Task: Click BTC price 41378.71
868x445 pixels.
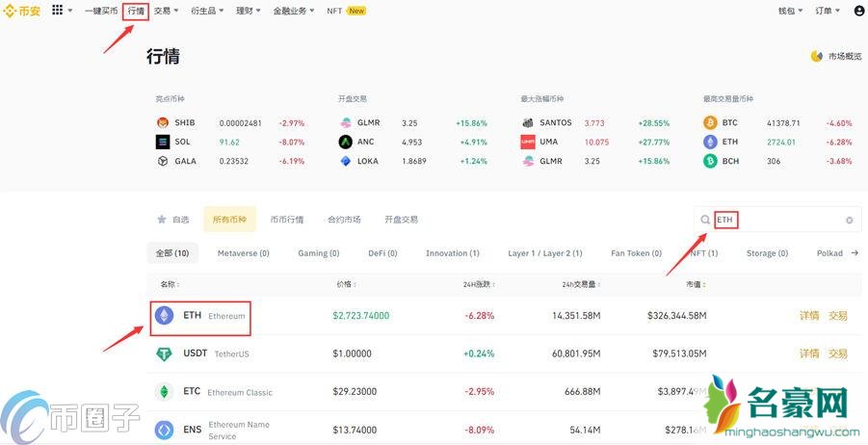Action: point(783,123)
